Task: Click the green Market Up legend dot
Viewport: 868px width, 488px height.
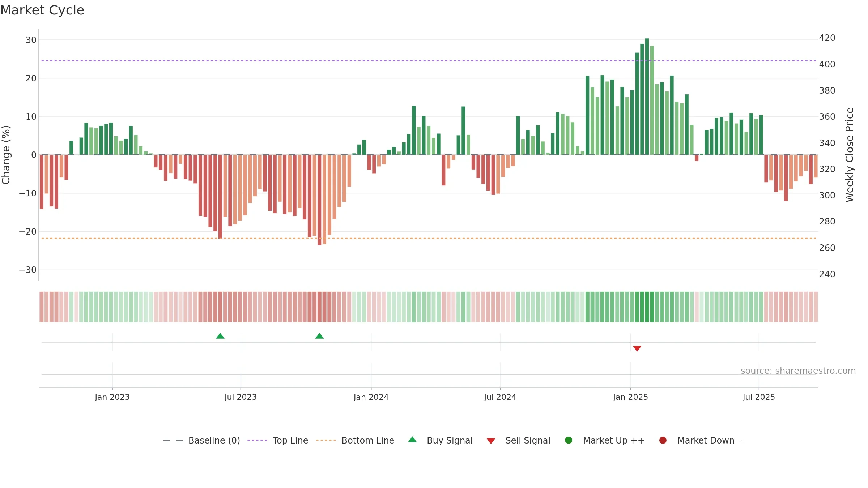Action: 569,440
